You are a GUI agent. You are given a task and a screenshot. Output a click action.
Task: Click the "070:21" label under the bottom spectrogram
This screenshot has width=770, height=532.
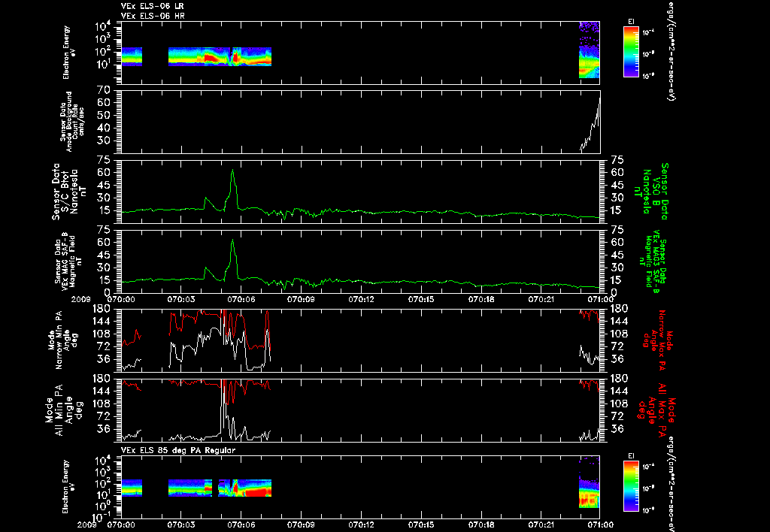click(x=542, y=524)
